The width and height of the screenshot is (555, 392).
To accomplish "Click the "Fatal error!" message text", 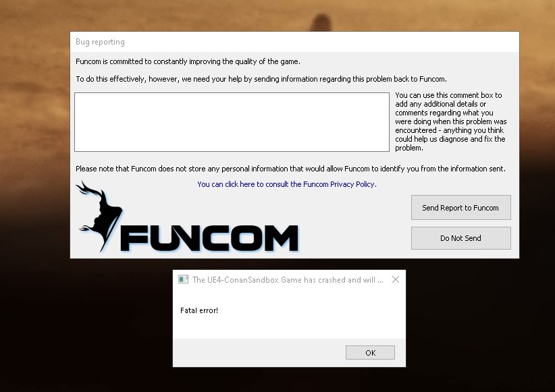I will pos(199,310).
